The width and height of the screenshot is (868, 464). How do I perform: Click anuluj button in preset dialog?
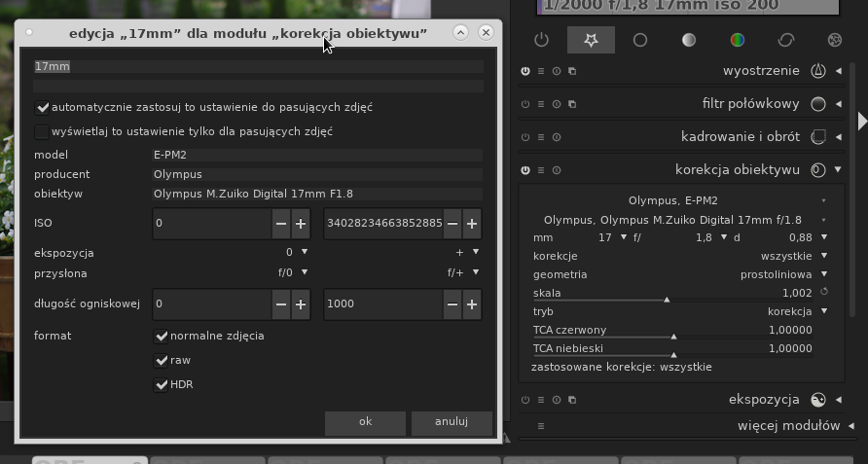[452, 422]
